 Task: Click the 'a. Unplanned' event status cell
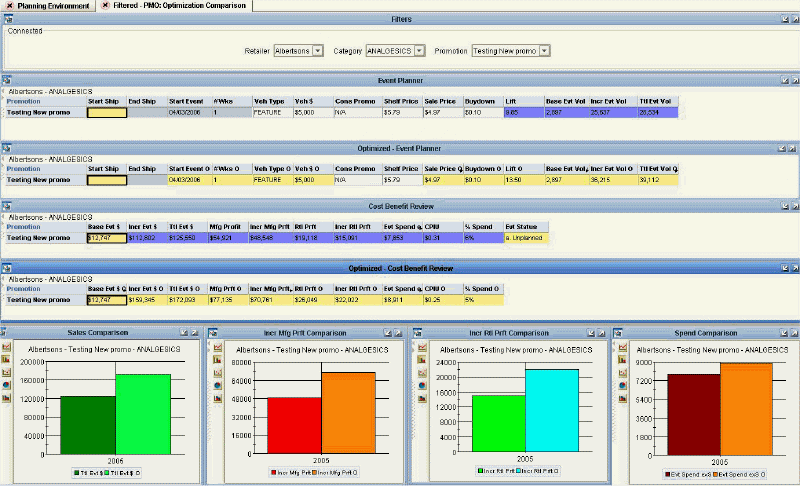click(526, 238)
